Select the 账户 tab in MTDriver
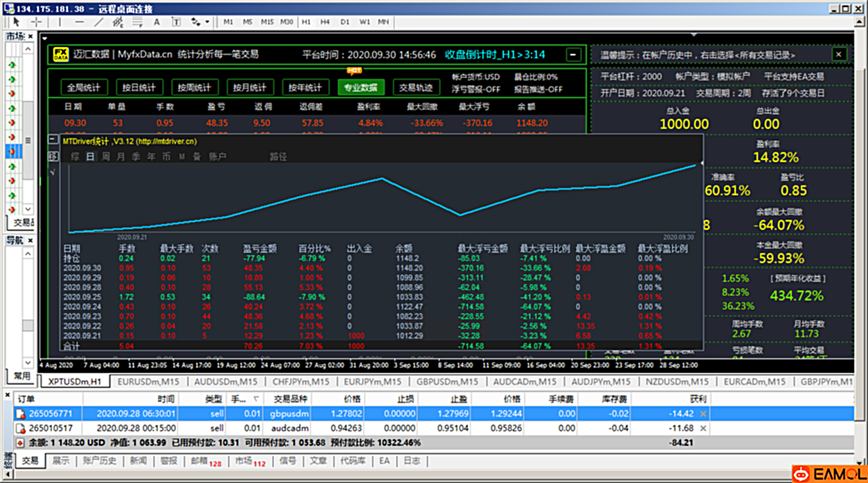868x483 pixels. click(217, 157)
